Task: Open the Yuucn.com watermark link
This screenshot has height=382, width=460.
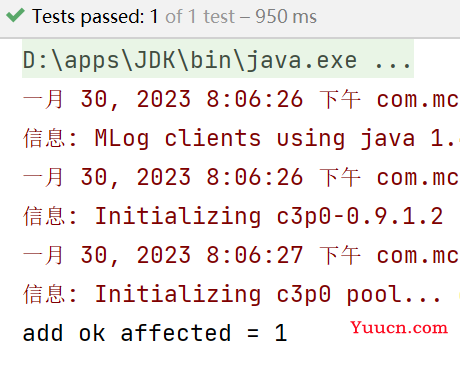Action: pos(399,328)
